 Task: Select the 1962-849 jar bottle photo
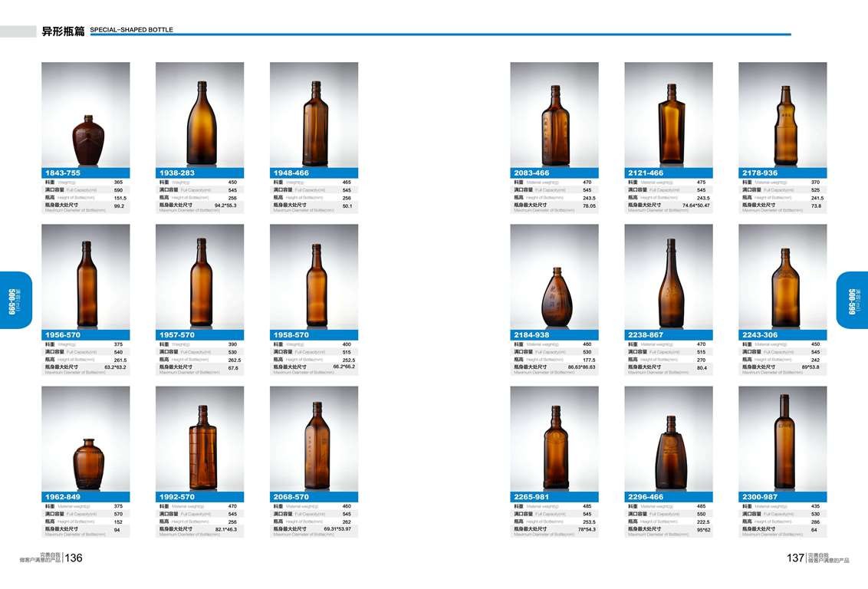pyautogui.click(x=86, y=439)
